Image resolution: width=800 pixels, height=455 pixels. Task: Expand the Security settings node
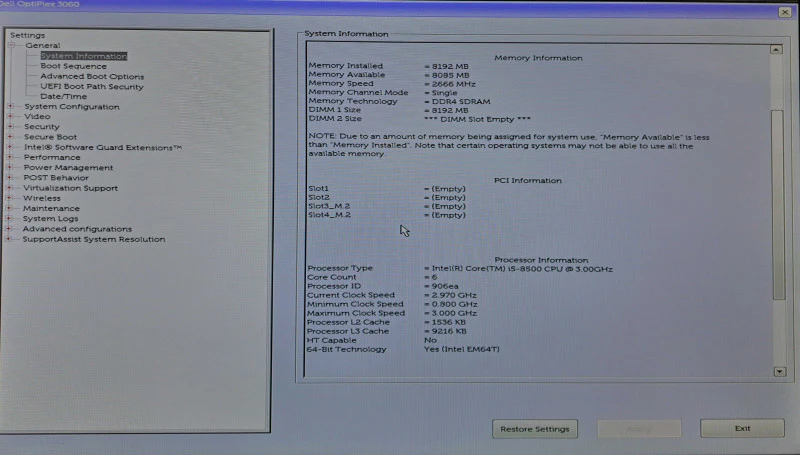10,127
